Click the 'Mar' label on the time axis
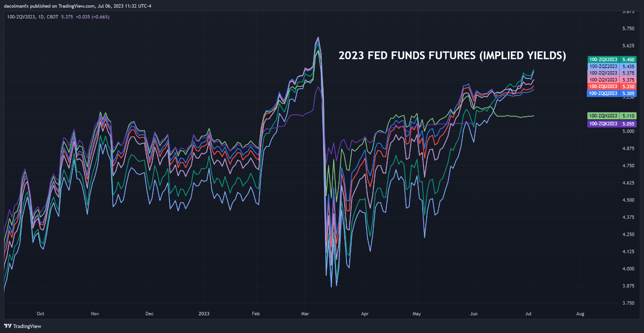The height and width of the screenshot is (333, 644). 306,314
